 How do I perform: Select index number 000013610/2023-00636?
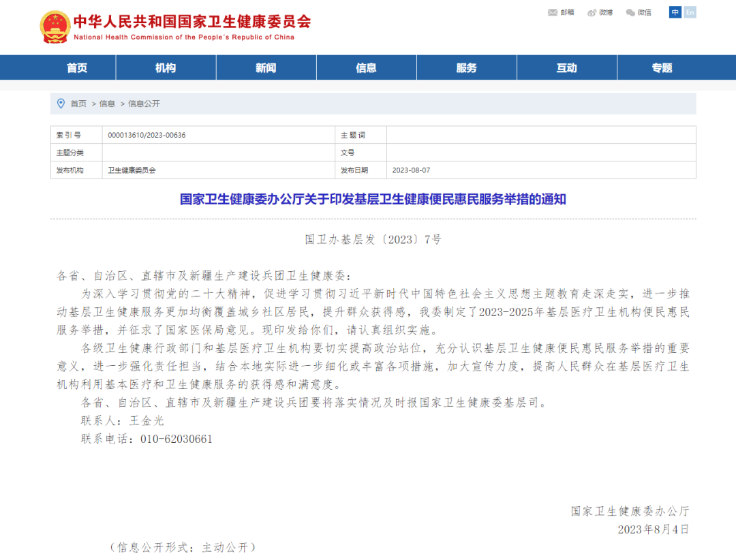(147, 135)
